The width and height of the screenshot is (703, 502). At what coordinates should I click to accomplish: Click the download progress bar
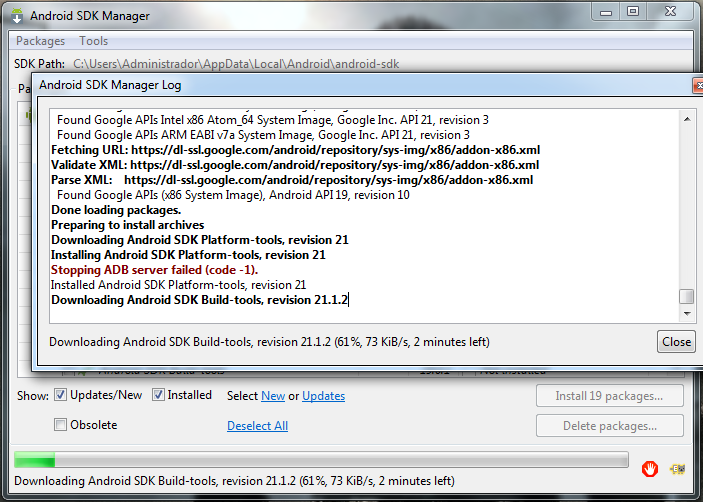click(x=321, y=460)
